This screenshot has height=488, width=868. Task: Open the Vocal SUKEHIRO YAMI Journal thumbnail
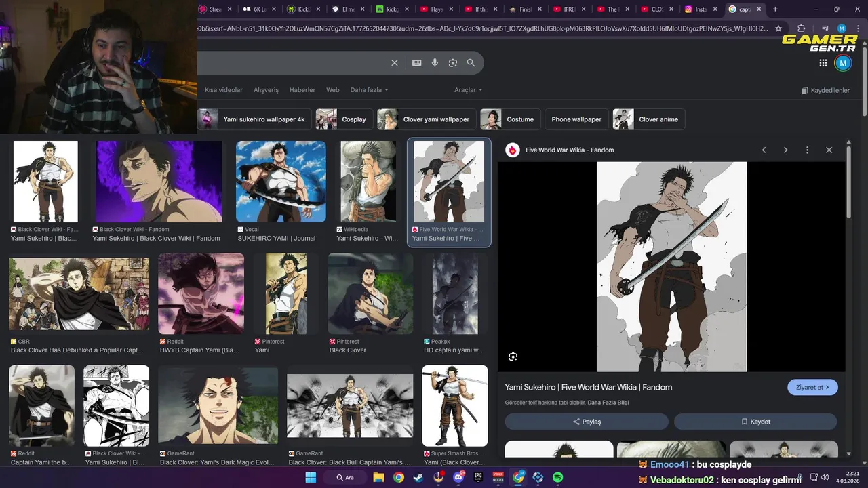point(281,182)
